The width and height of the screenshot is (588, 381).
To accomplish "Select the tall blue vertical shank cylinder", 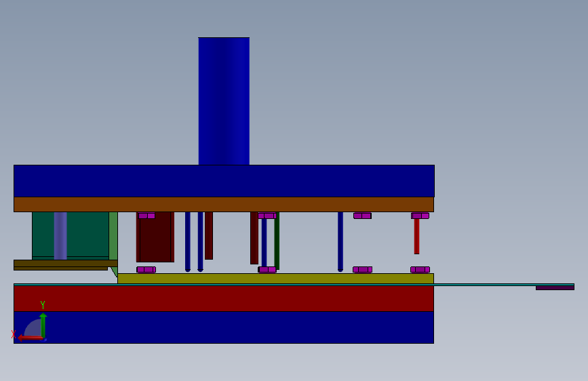I will [x=224, y=101].
